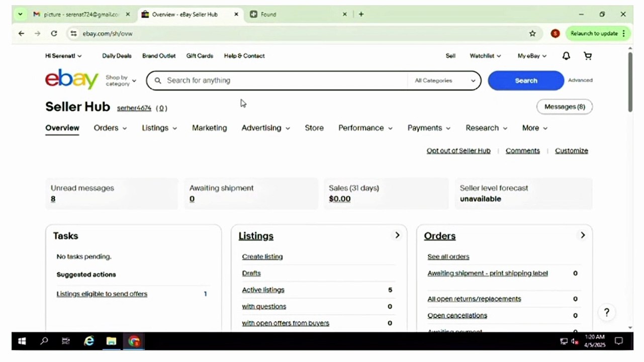
Task: Expand the Payments menu
Action: (429, 128)
